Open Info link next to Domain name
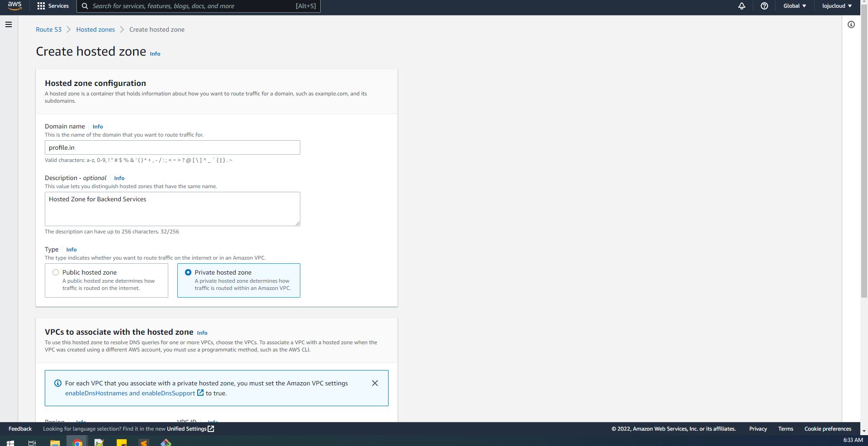 [x=98, y=127]
